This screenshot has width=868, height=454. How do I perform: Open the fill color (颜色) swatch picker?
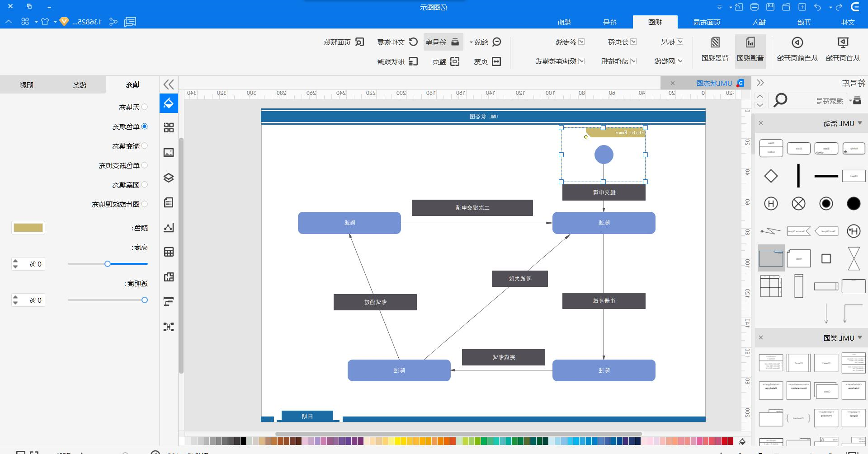(28, 228)
